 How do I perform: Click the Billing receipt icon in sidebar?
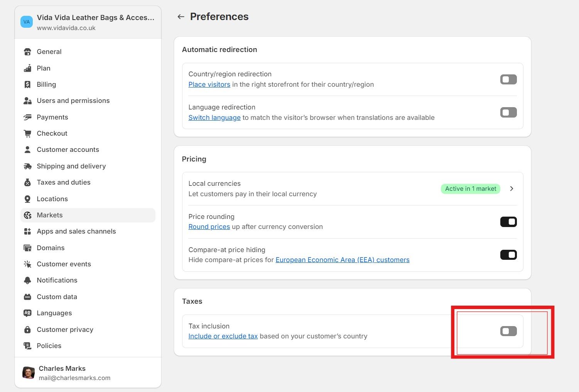[27, 84]
